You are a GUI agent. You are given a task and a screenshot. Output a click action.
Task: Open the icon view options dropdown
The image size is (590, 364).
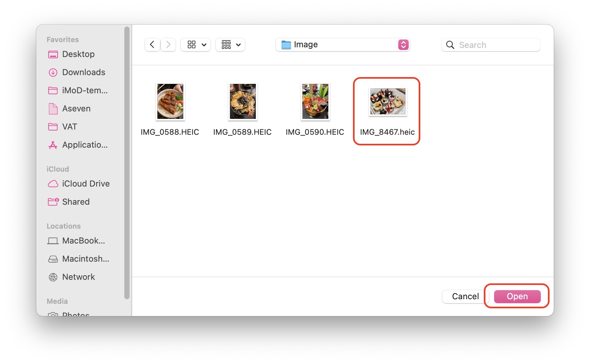click(x=196, y=45)
